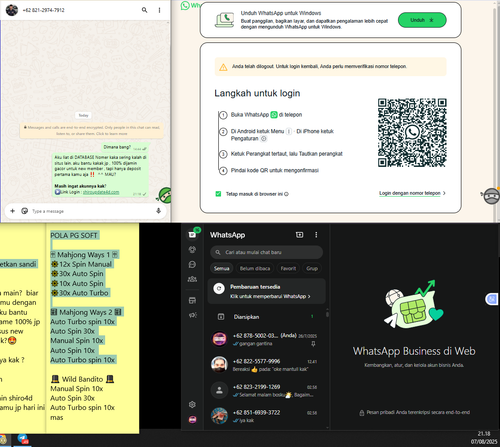
Task: Open the +62 851-6939-3722 chat
Action: [266, 416]
